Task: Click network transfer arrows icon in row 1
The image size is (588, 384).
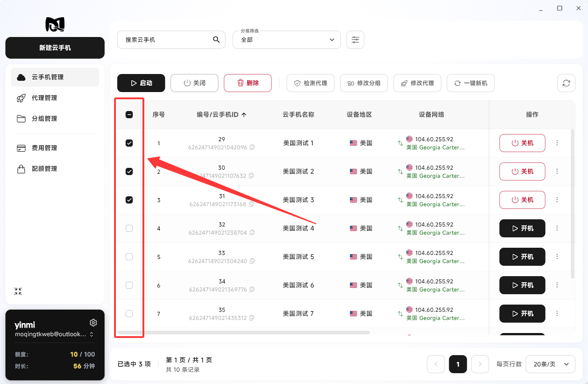Action: [400, 143]
